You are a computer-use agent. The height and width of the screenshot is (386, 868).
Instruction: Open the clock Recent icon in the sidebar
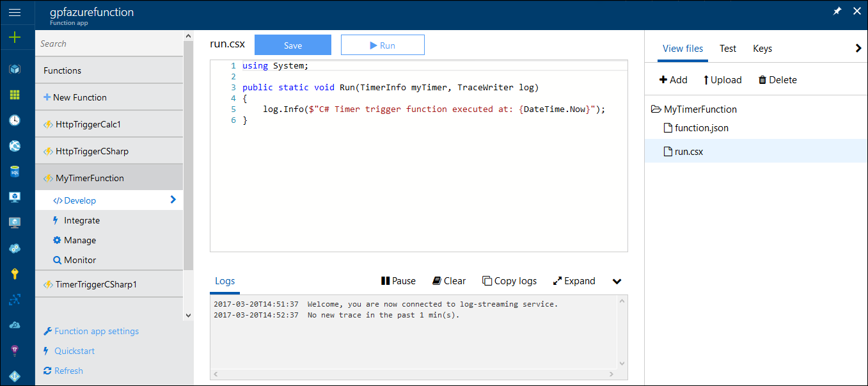point(15,120)
